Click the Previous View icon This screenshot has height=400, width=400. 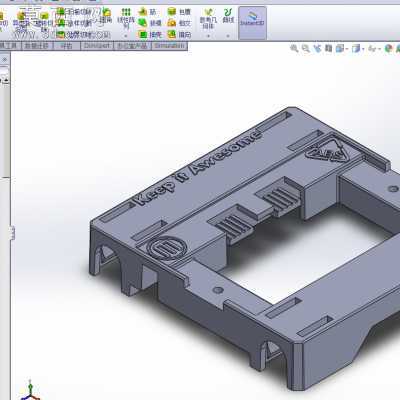coord(317,49)
